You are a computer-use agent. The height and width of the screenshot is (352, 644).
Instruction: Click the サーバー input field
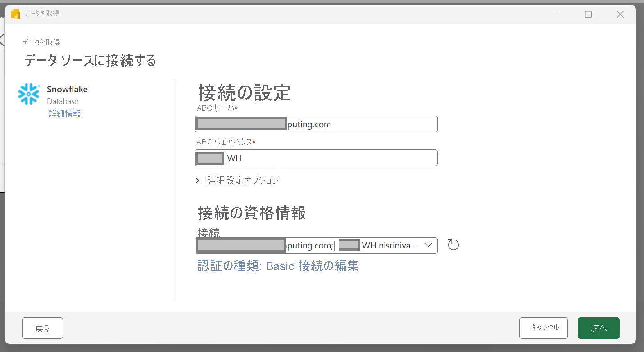316,124
